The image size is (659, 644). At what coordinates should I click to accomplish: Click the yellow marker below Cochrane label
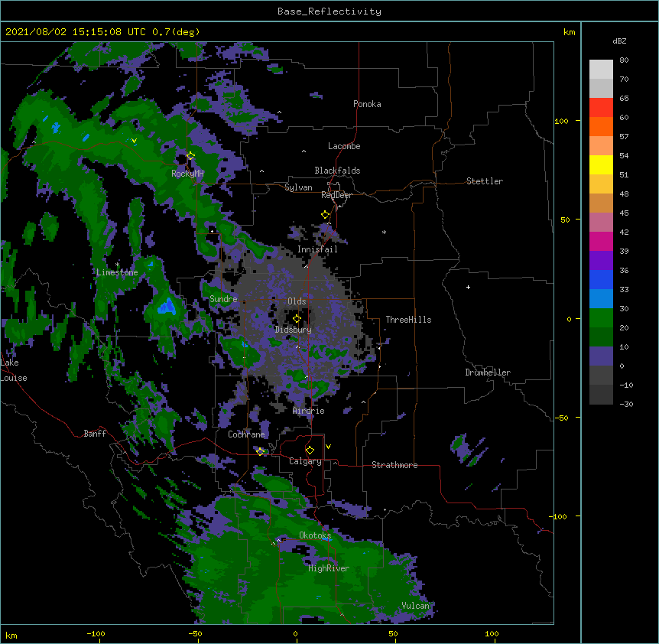point(260,451)
